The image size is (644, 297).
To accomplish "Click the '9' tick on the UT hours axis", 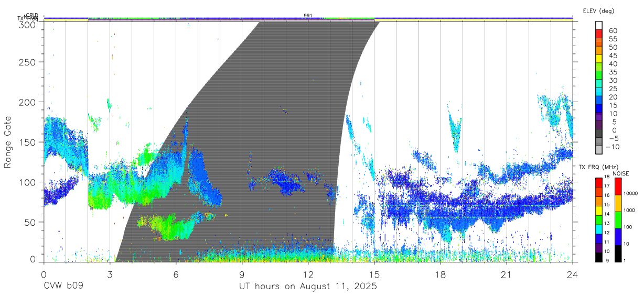I will (242, 274).
